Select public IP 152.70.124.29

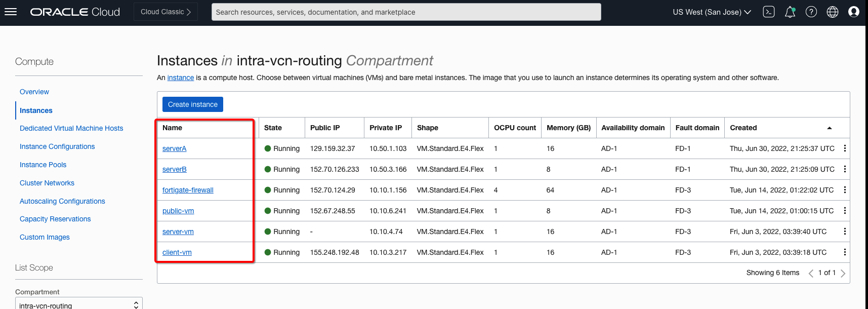pos(333,190)
